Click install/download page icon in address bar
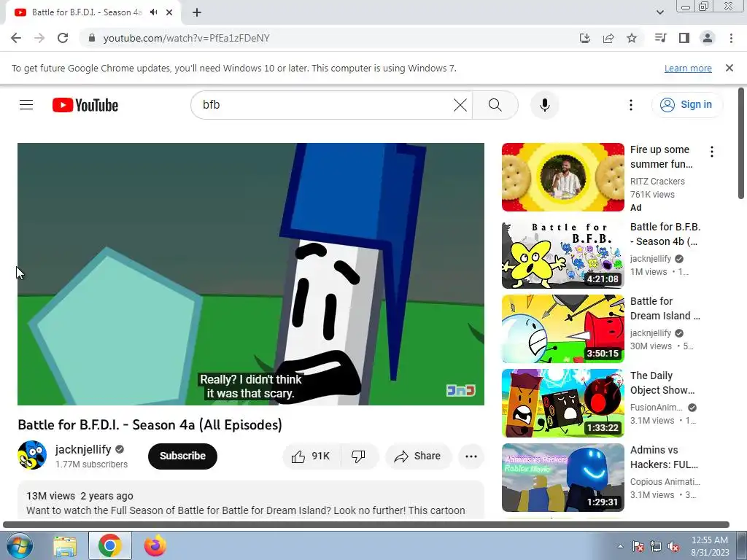The image size is (747, 560). pyautogui.click(x=585, y=38)
